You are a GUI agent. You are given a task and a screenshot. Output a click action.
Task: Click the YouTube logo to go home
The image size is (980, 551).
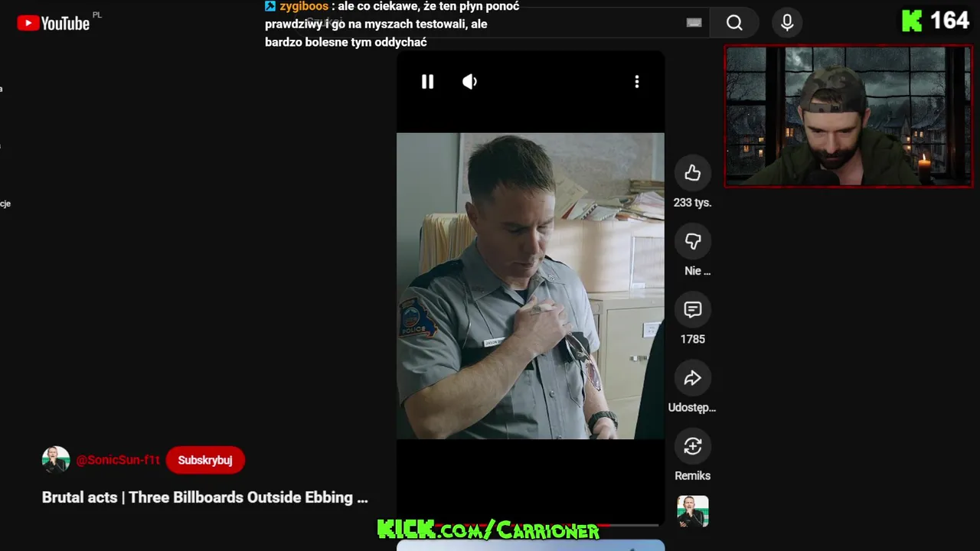point(54,24)
